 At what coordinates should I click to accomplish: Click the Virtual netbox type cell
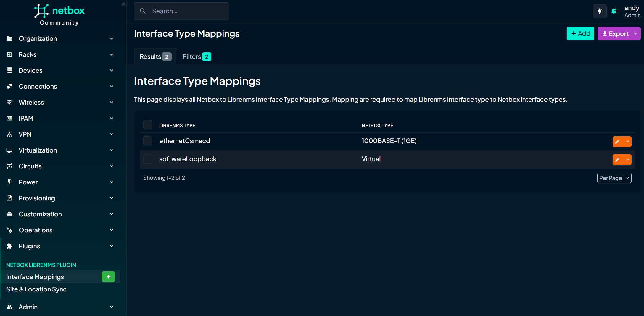[371, 159]
